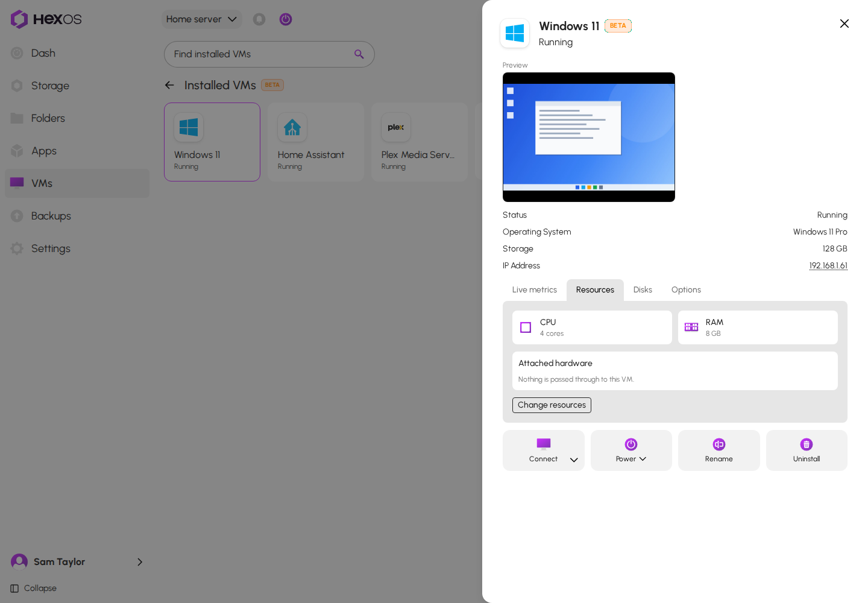Click the 128 GB storage value
This screenshot has height=603, width=868.
pyautogui.click(x=835, y=249)
